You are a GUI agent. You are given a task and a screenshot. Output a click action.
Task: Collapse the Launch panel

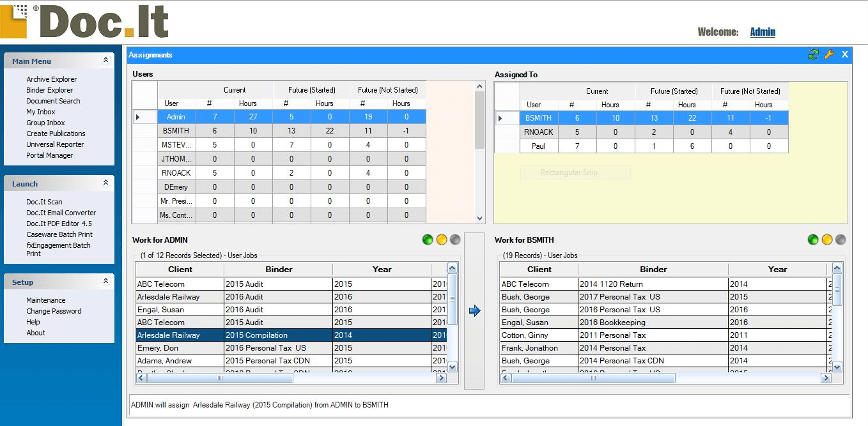click(x=105, y=183)
